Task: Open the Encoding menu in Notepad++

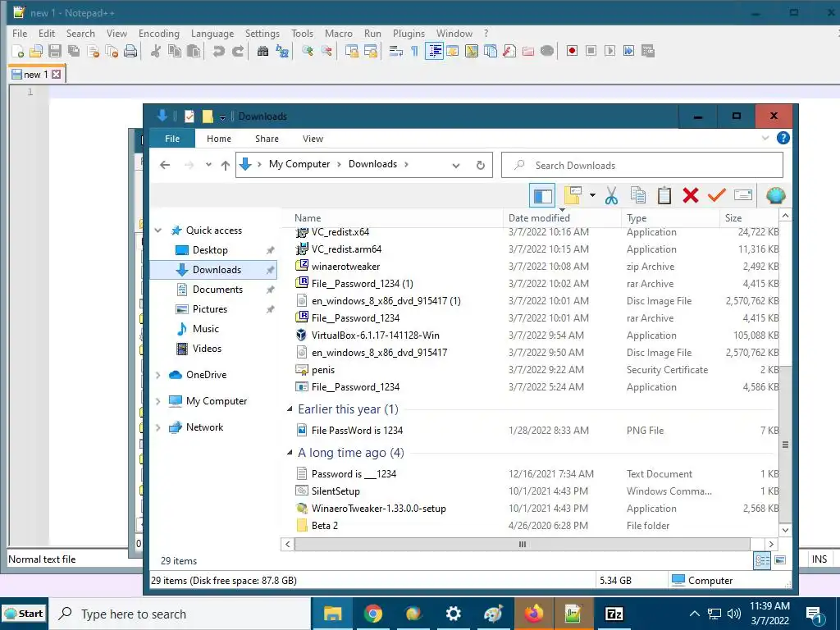Action: click(x=158, y=33)
